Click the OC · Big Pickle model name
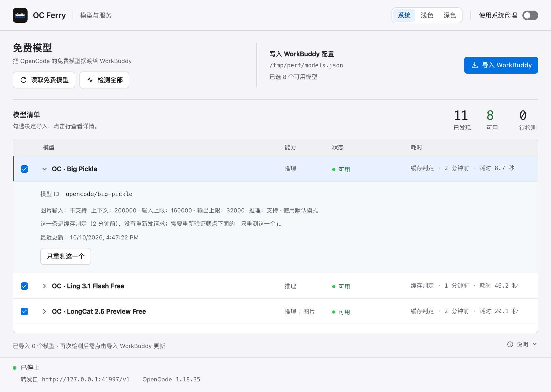551x392 pixels. pos(74,169)
